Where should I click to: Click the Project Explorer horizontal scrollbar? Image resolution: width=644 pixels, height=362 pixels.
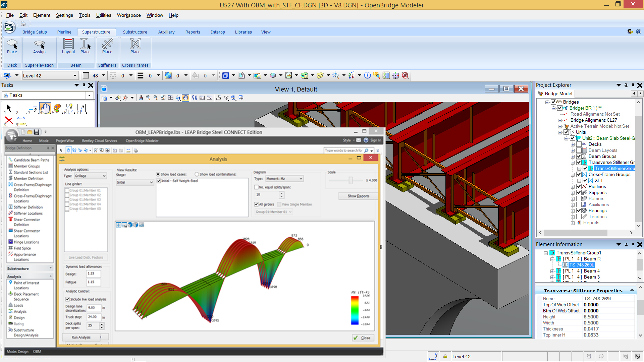click(x=575, y=233)
